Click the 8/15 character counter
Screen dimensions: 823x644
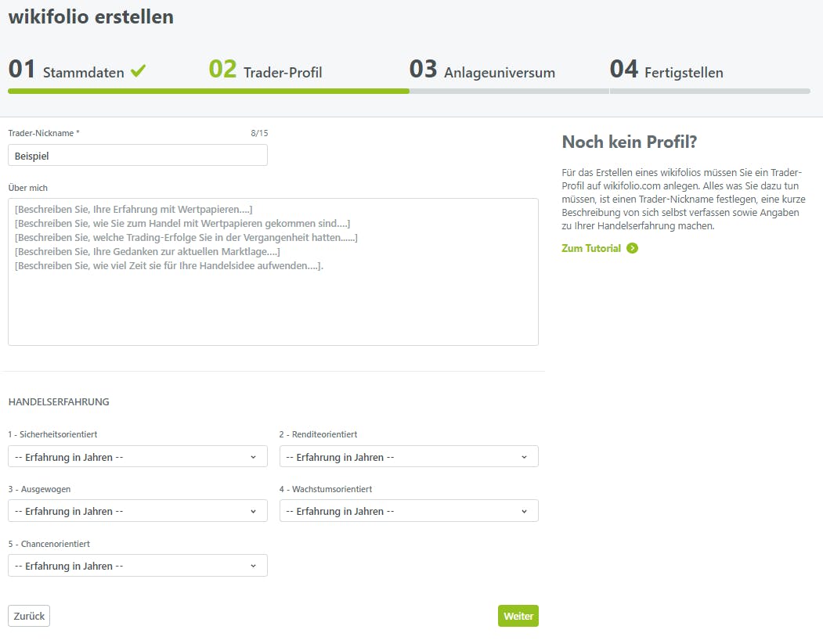pyautogui.click(x=259, y=133)
